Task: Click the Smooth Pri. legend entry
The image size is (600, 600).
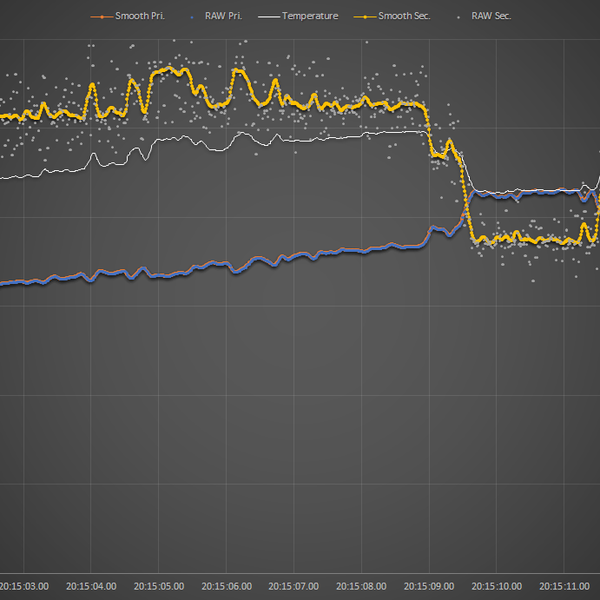Action: [127, 16]
